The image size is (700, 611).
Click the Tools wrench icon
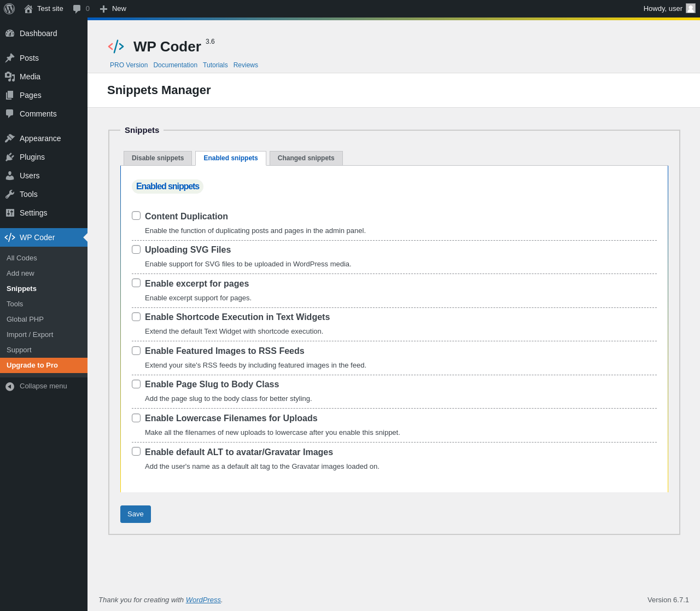tap(10, 194)
